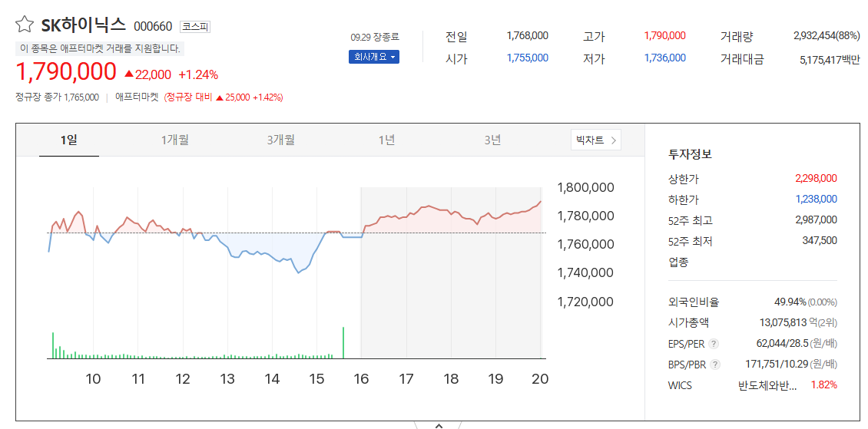Click the 시가 value 1,755,000

point(527,58)
